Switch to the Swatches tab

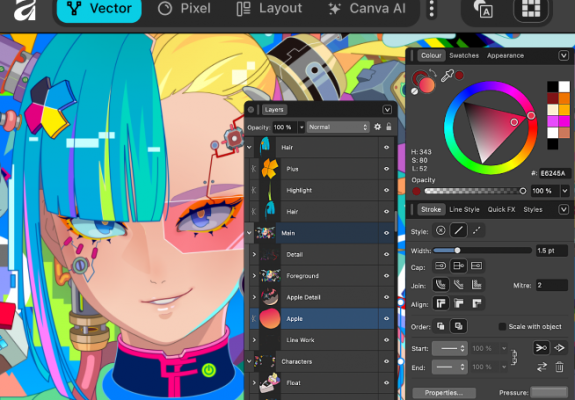pos(464,55)
